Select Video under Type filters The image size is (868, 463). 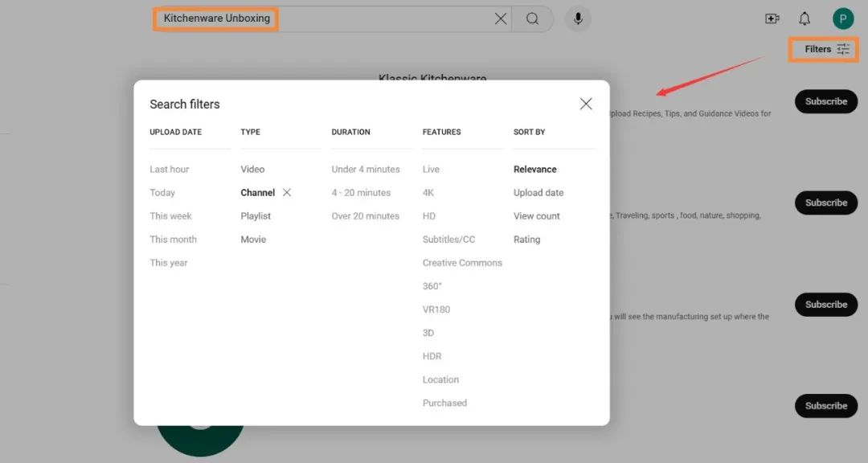(x=252, y=170)
